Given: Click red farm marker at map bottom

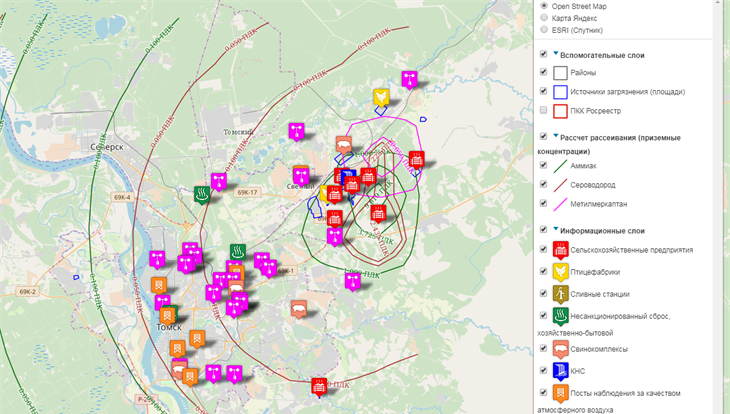Looking at the screenshot, I should [319, 387].
